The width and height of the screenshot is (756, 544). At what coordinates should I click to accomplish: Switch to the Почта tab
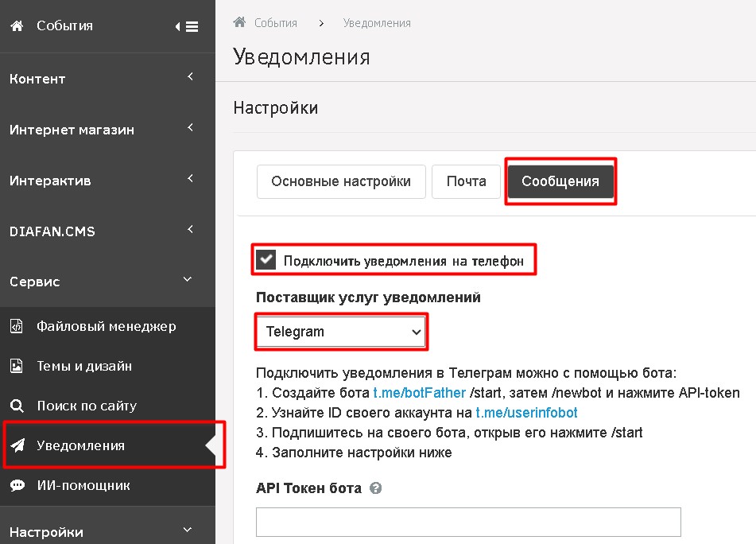[466, 181]
